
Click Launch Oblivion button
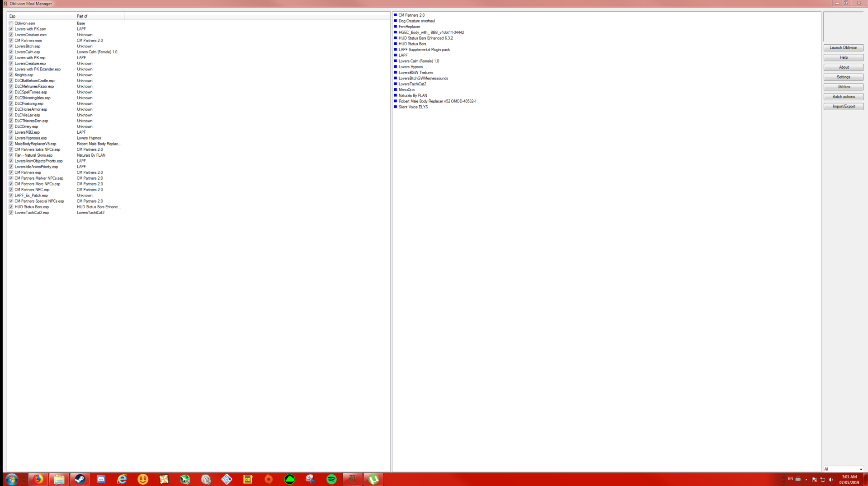pyautogui.click(x=843, y=47)
